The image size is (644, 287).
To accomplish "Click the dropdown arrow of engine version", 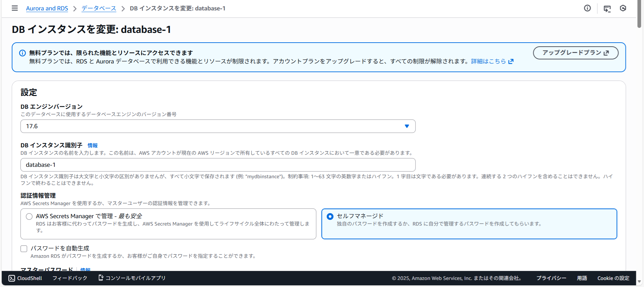I will [x=407, y=126].
